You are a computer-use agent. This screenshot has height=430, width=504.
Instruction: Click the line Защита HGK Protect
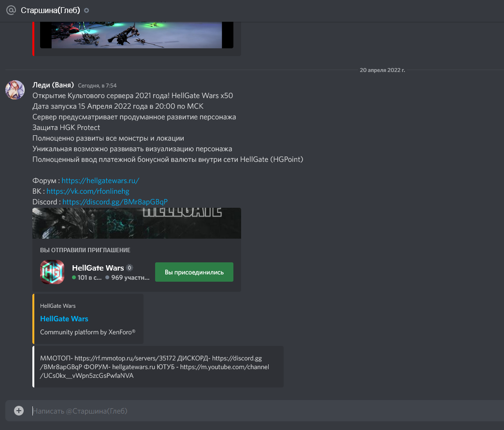click(x=66, y=128)
